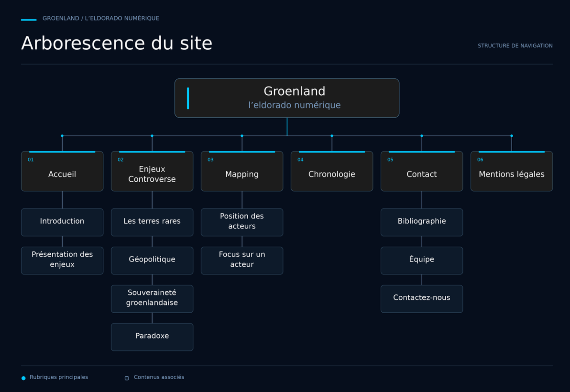The height and width of the screenshot is (392, 570).
Task: Click the cyan vertical bar in Groenland box
Action: click(x=188, y=98)
